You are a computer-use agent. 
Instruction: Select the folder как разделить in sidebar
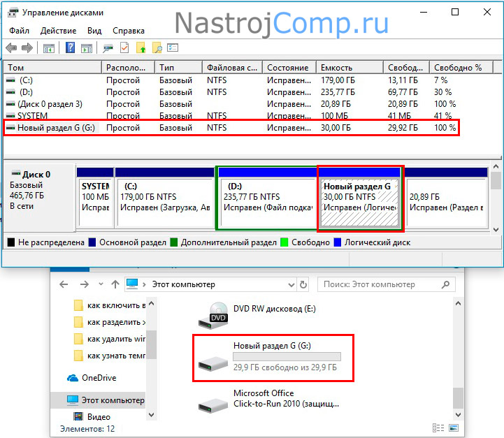point(110,322)
